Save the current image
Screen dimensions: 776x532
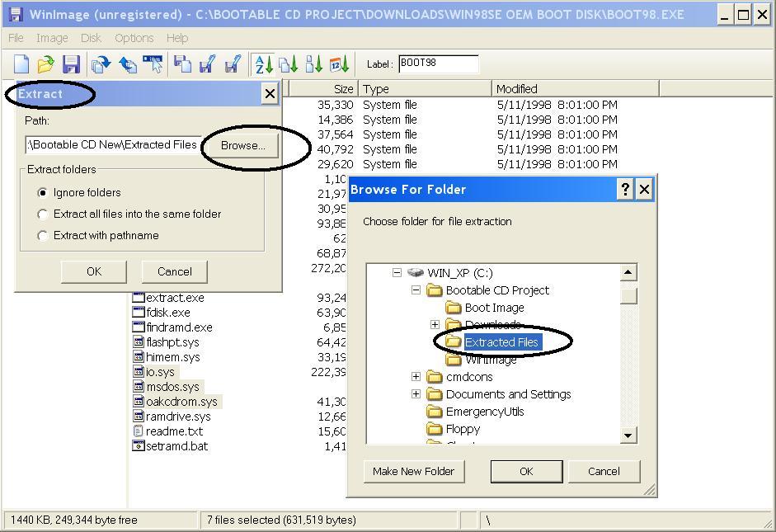73,64
